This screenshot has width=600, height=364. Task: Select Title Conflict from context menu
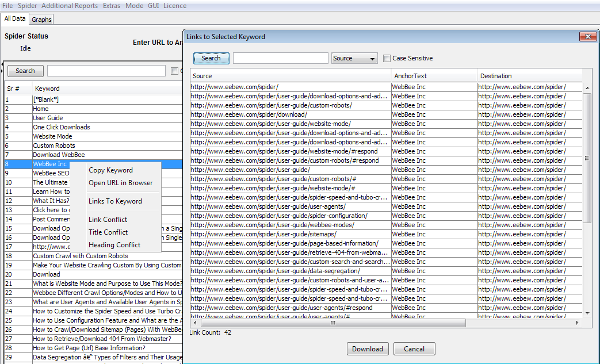(108, 232)
